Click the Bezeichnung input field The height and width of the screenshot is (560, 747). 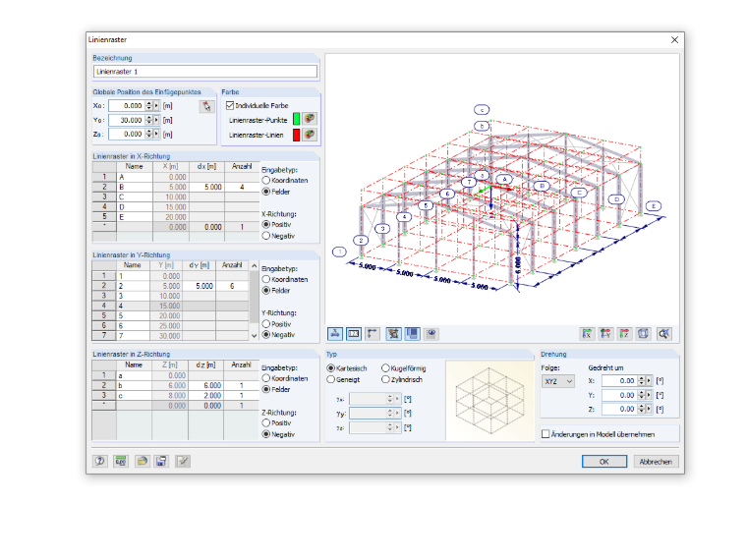(204, 72)
